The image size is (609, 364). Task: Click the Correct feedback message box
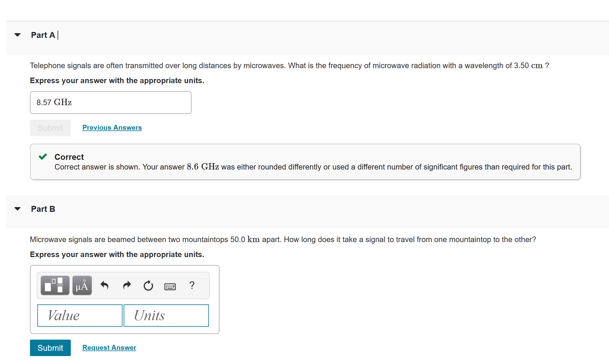[x=305, y=162]
